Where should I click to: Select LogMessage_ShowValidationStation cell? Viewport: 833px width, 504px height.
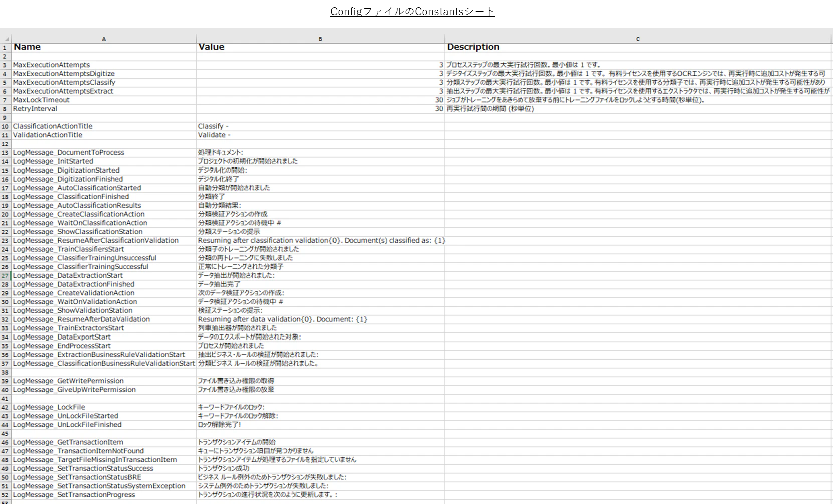coord(104,311)
